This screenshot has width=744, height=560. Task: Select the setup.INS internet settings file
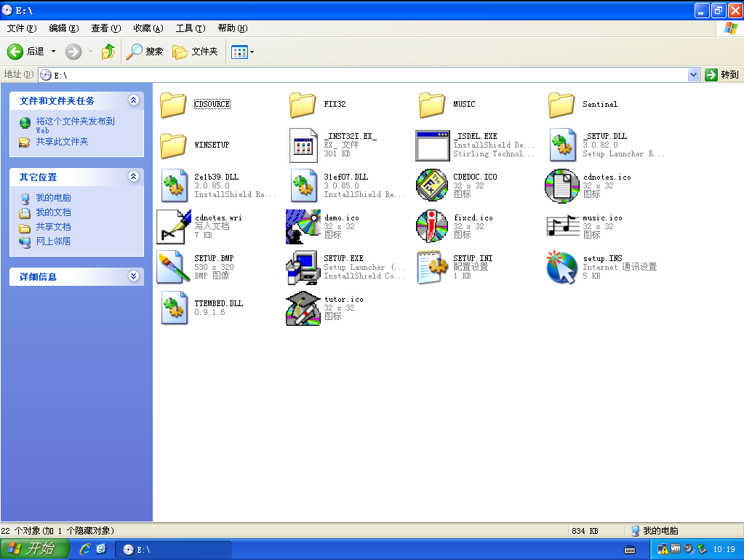pyautogui.click(x=562, y=267)
